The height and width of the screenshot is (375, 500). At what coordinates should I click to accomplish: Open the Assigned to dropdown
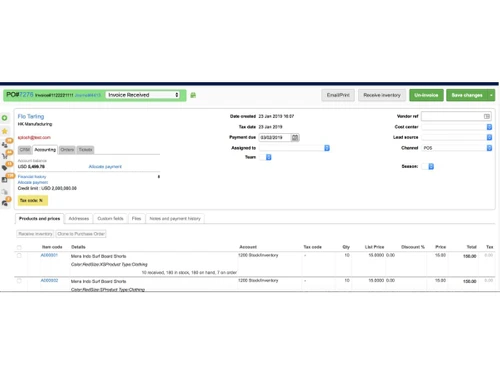click(295, 148)
